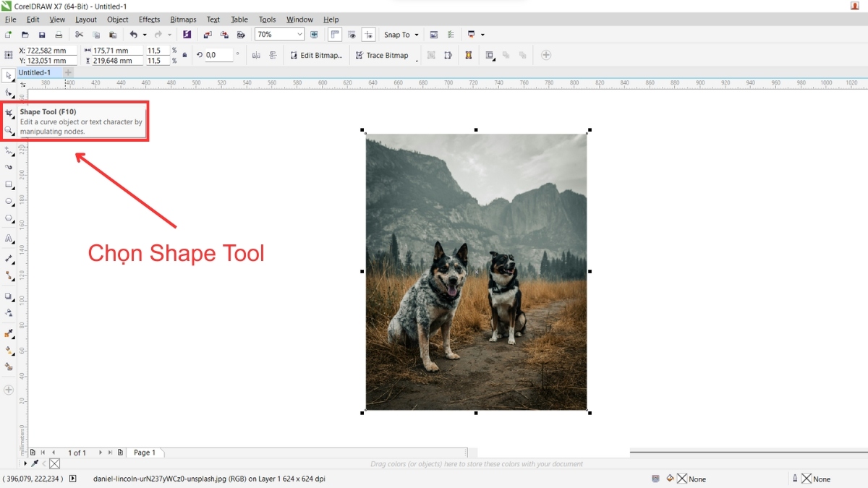Select the Zoom magnifier tool
This screenshot has width=868, height=488.
pyautogui.click(x=9, y=131)
